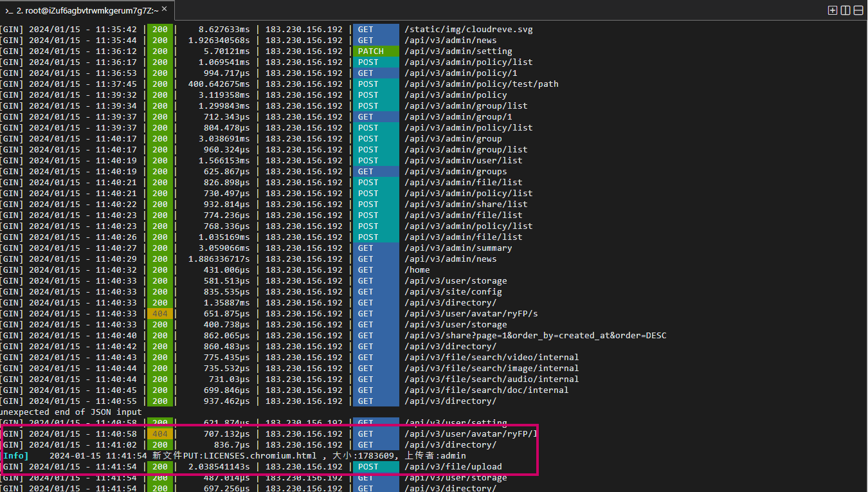The width and height of the screenshot is (868, 492).
Task: Split the terminal into stacked rows
Action: [x=858, y=10]
